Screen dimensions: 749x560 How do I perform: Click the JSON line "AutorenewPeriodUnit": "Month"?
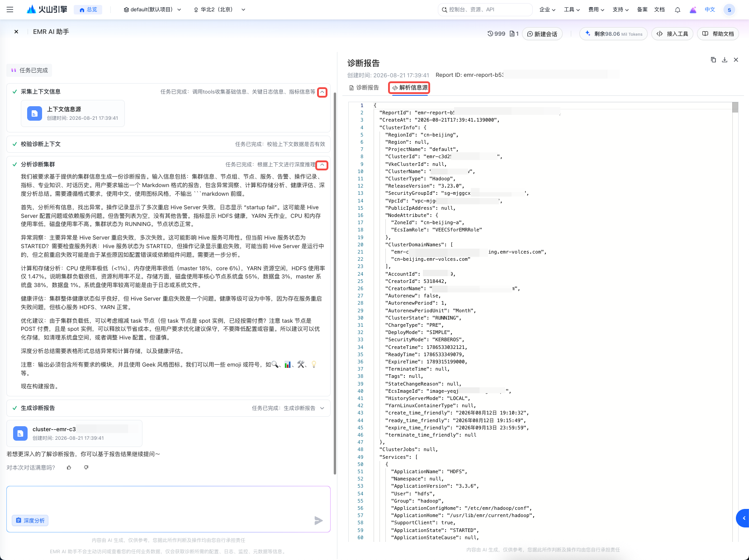pos(430,311)
